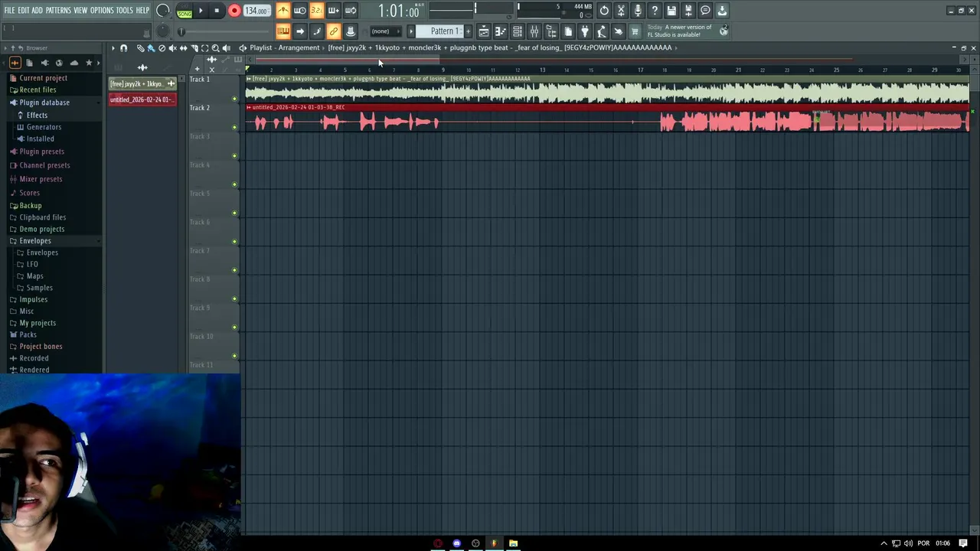Expand the Impulses folder
Image resolution: width=980 pixels, height=551 pixels.
[33, 300]
